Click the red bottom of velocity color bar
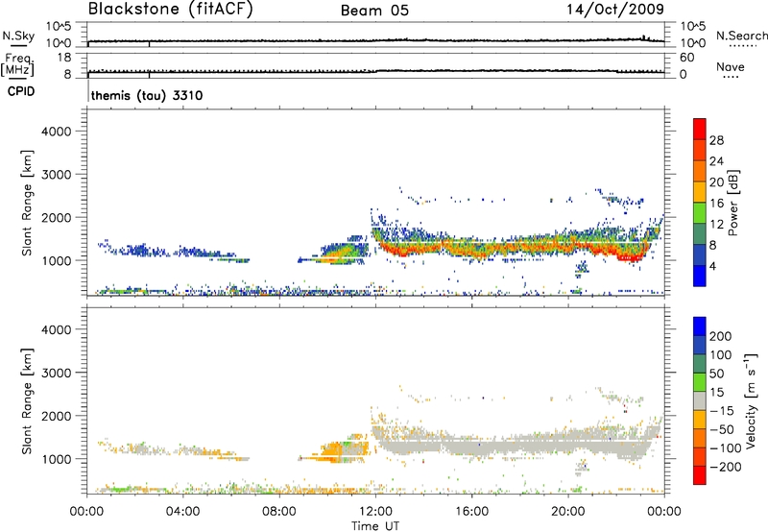The width and height of the screenshot is (768, 532). click(700, 475)
